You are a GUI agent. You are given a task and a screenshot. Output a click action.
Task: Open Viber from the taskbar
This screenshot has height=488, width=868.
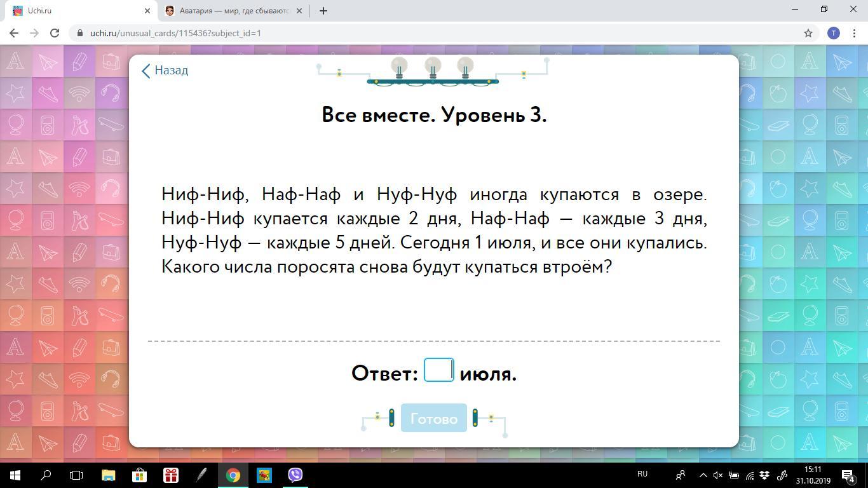click(x=295, y=475)
